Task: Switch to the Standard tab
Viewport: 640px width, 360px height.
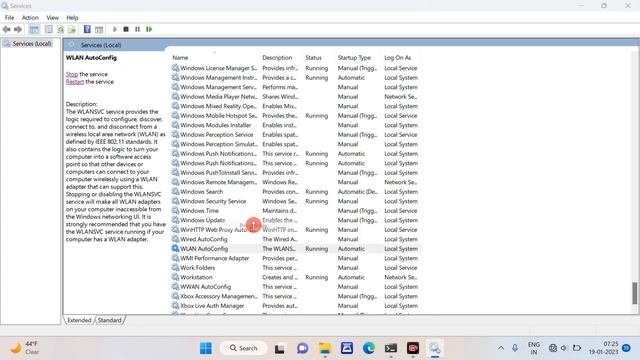Action: (109, 320)
